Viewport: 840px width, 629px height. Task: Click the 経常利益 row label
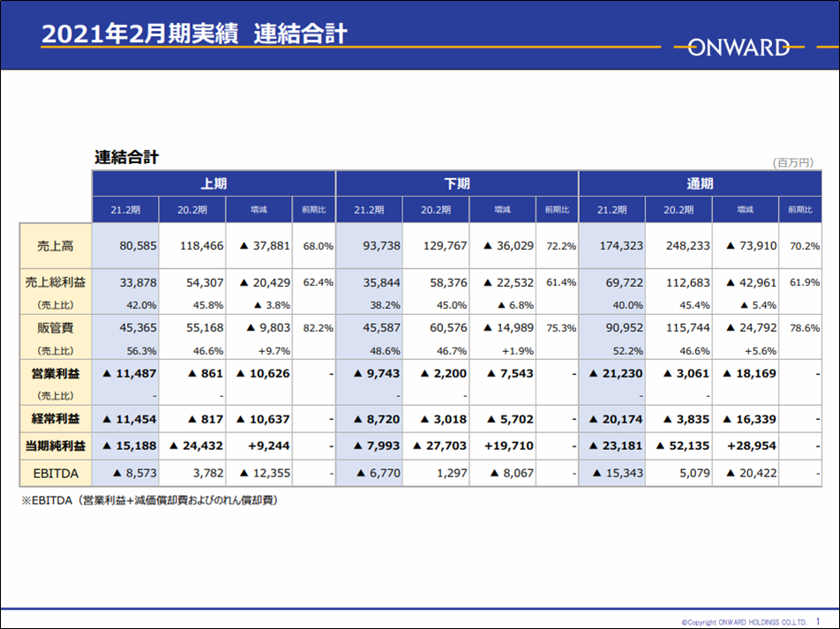[x=56, y=419]
